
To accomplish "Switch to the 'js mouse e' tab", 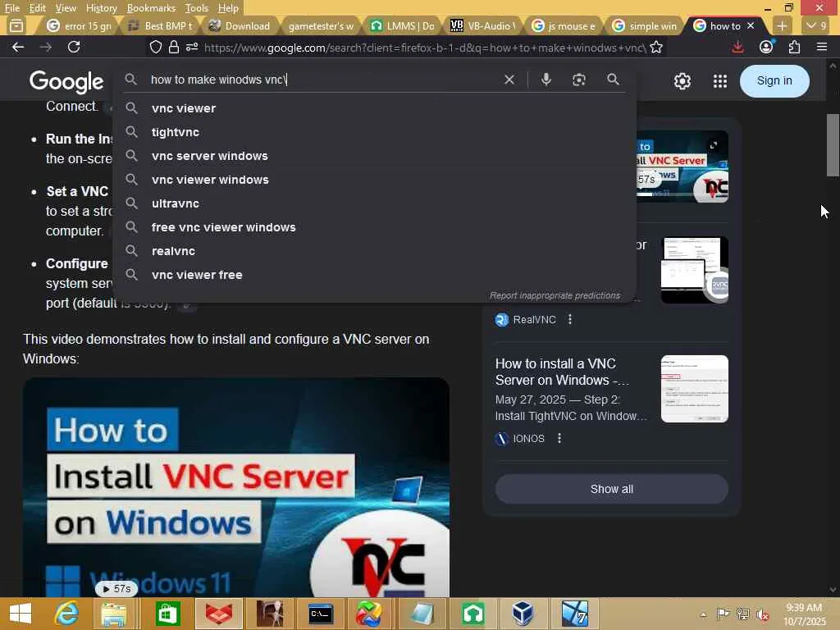I will 564,25.
